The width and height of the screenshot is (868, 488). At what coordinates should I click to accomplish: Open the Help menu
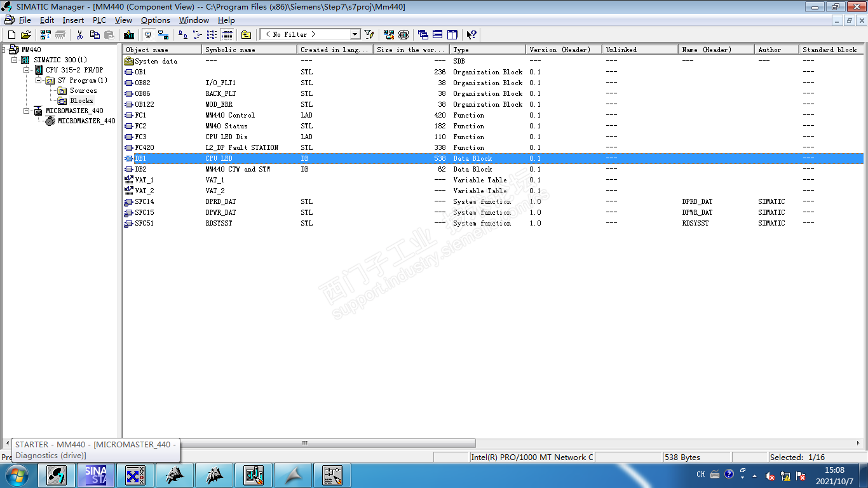[x=226, y=20]
